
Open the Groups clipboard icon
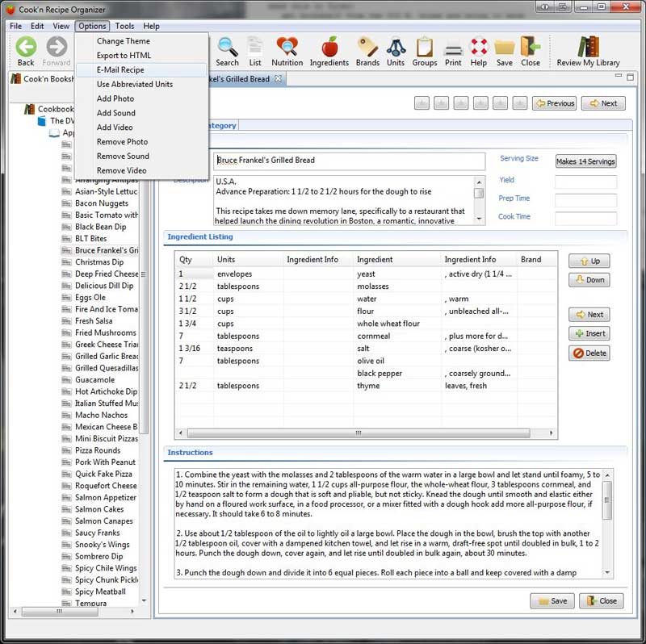coord(425,47)
